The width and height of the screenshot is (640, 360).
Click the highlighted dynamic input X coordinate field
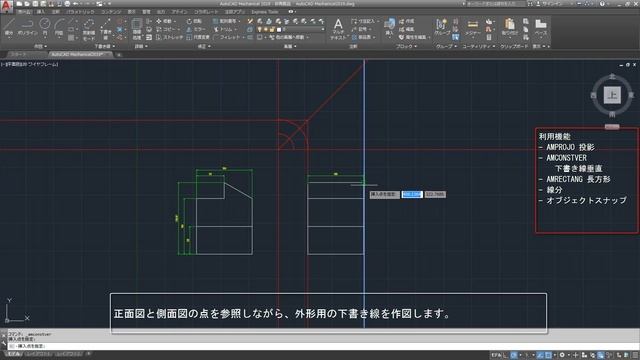411,194
